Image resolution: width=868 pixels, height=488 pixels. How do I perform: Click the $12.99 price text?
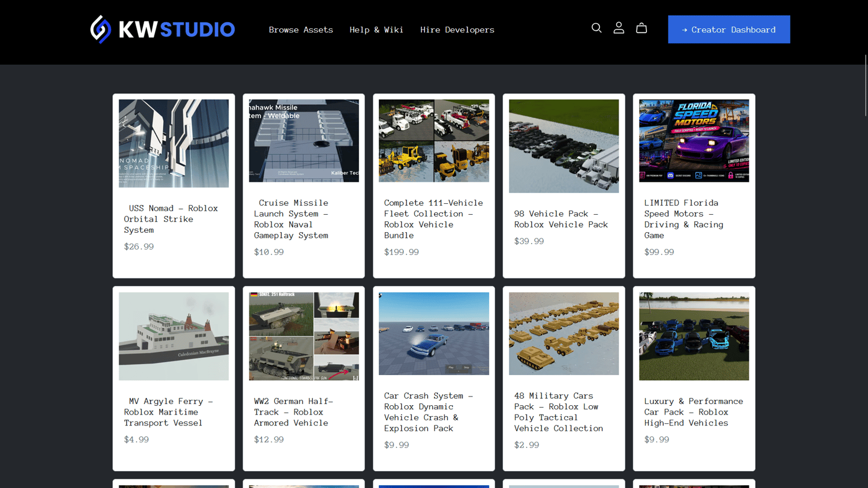(x=269, y=439)
